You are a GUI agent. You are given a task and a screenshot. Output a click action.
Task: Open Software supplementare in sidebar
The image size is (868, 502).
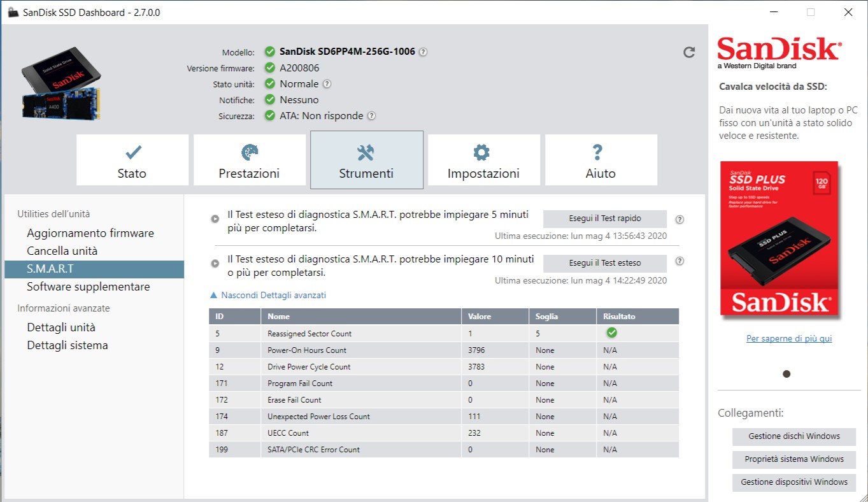click(89, 287)
